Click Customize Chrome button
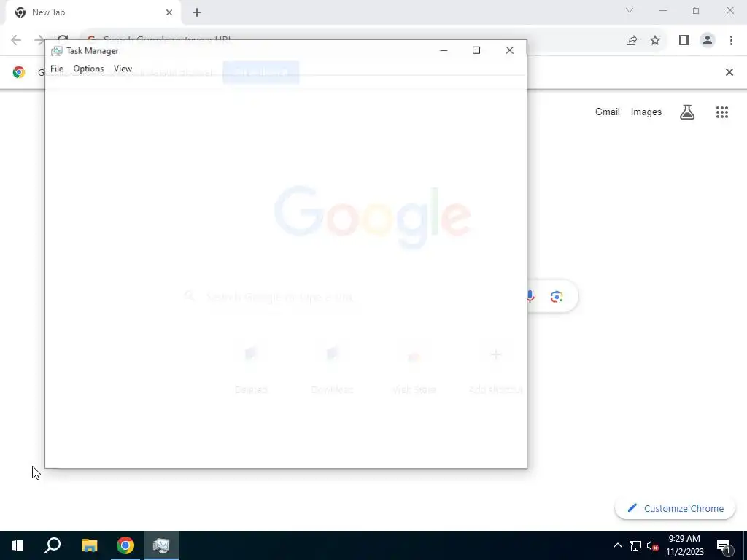The height and width of the screenshot is (560, 747). click(675, 508)
